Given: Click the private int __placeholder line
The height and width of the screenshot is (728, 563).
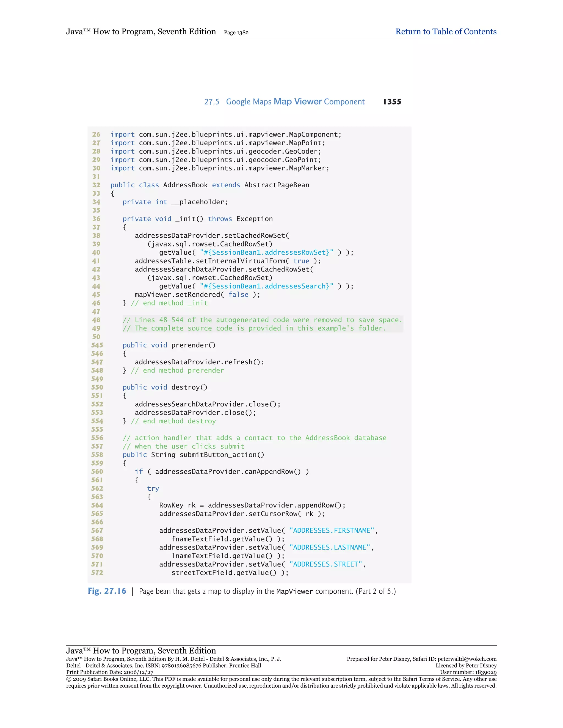Looking at the screenshot, I should (175, 202).
